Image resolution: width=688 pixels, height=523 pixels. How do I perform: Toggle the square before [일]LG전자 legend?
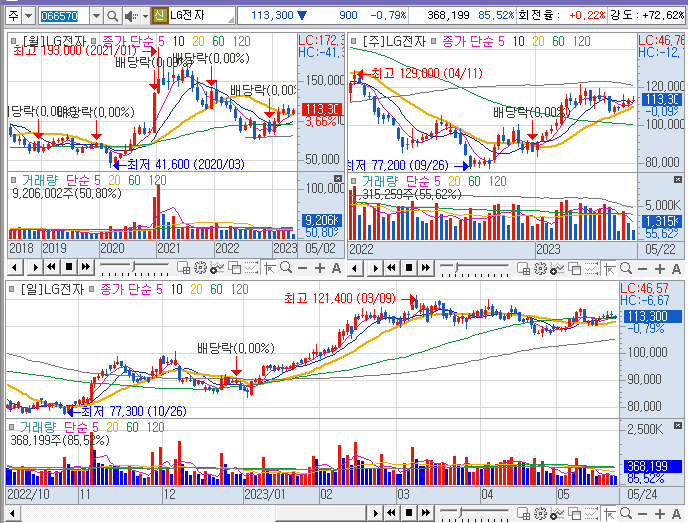tap(12, 289)
